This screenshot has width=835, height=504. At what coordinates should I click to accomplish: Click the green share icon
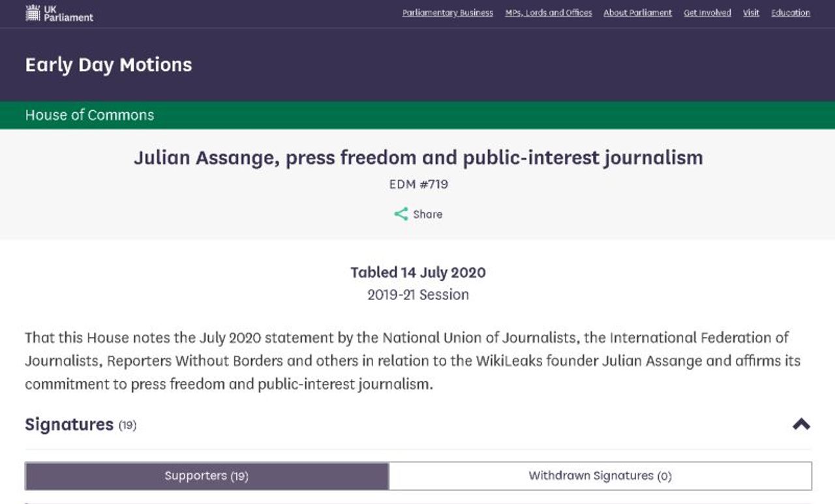401,214
